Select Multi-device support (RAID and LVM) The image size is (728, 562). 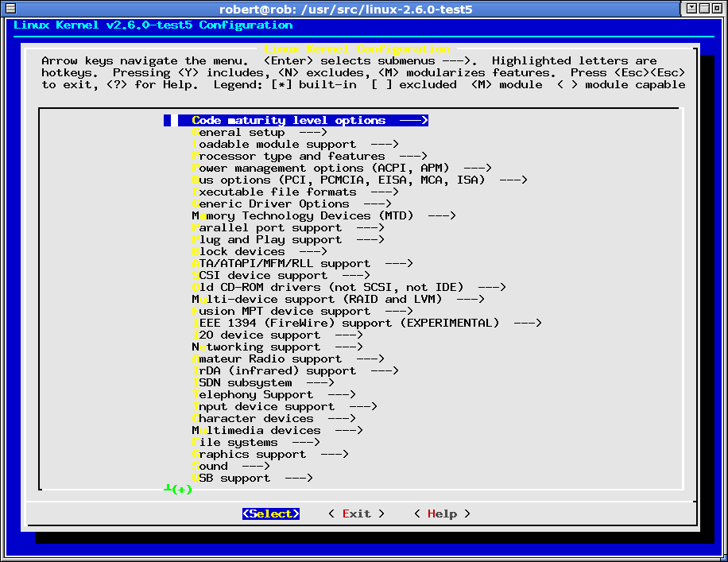click(x=338, y=300)
